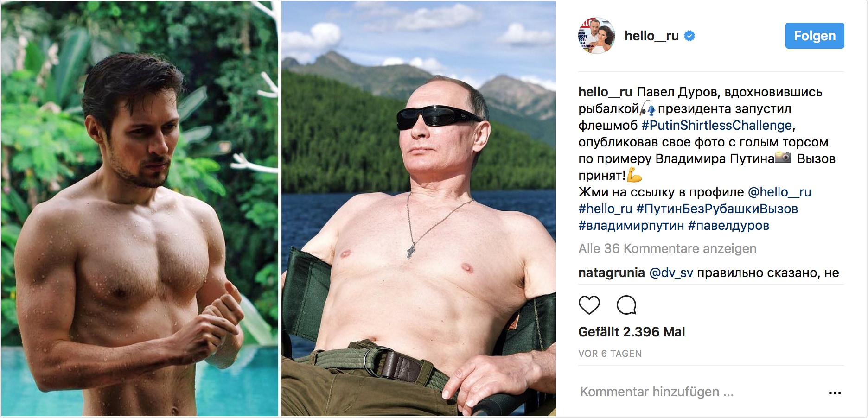Open the hello__ru profile avatar
The height and width of the screenshot is (418, 868).
[x=596, y=36]
